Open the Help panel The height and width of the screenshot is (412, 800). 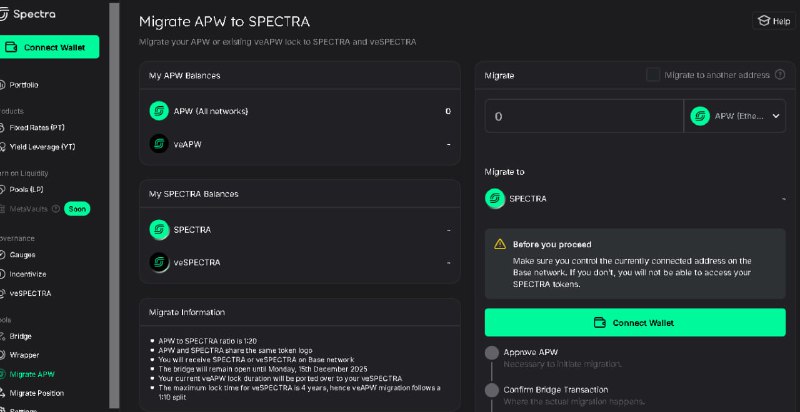[773, 21]
